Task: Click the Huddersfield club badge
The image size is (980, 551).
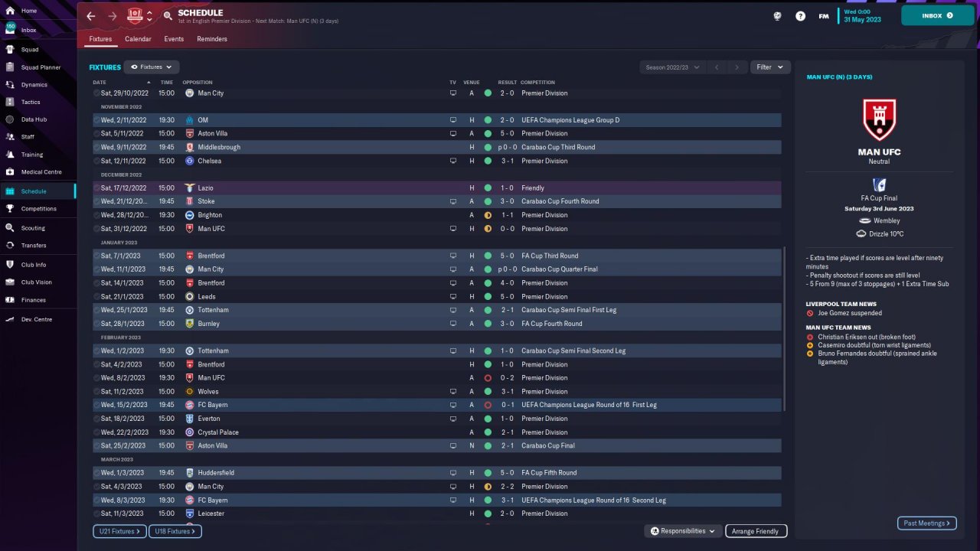Action: click(x=190, y=473)
